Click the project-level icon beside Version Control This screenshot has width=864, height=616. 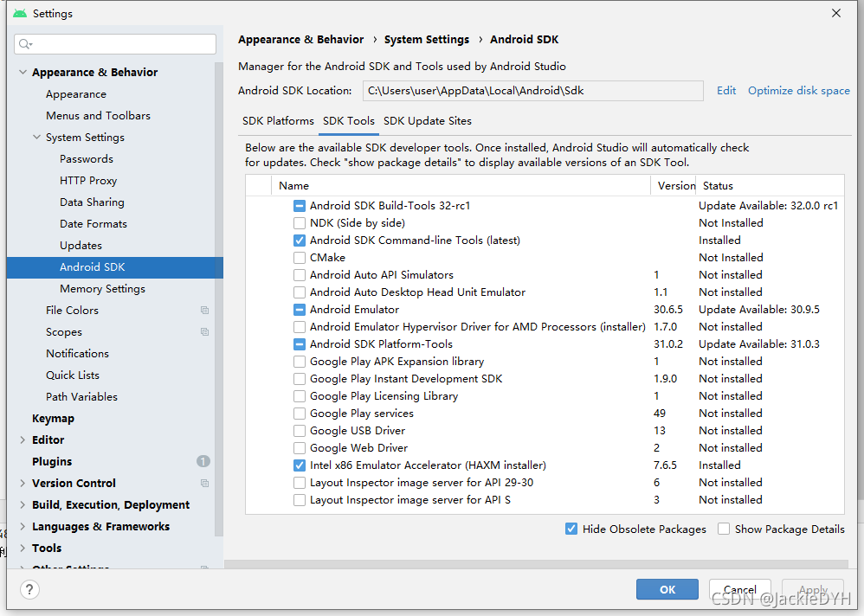click(204, 484)
